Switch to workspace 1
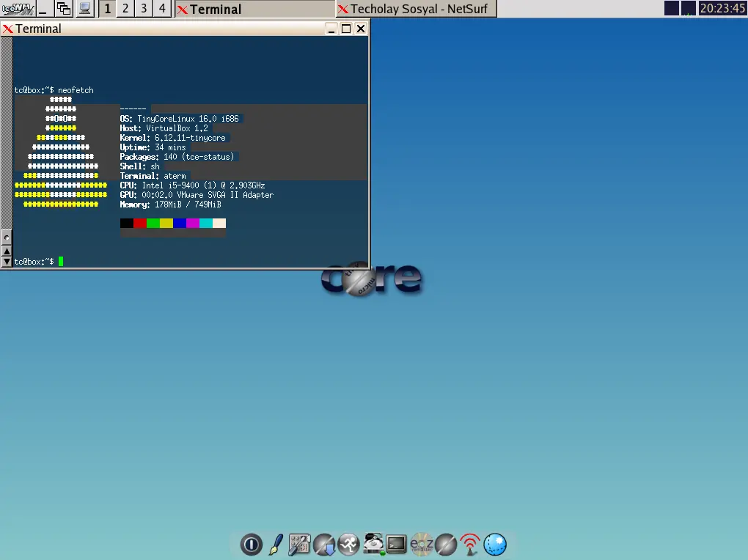The height and width of the screenshot is (560, 748). (x=107, y=9)
